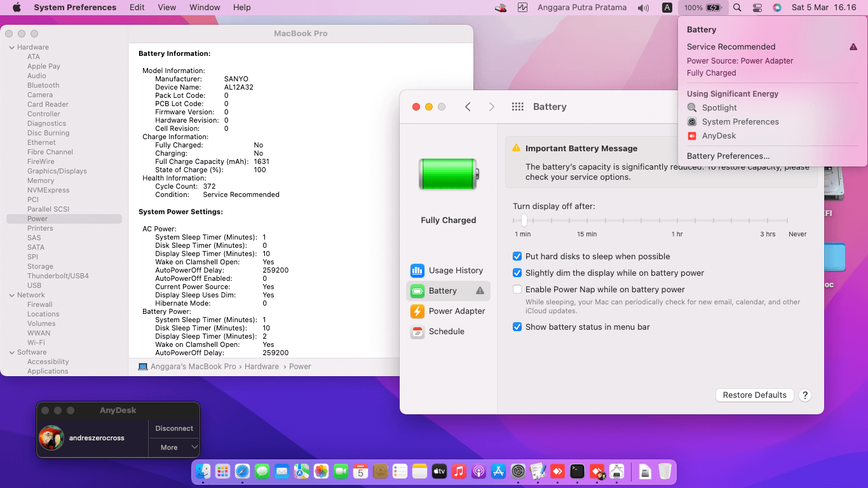The image size is (868, 488).
Task: Open Notes in the dock
Action: 419,471
